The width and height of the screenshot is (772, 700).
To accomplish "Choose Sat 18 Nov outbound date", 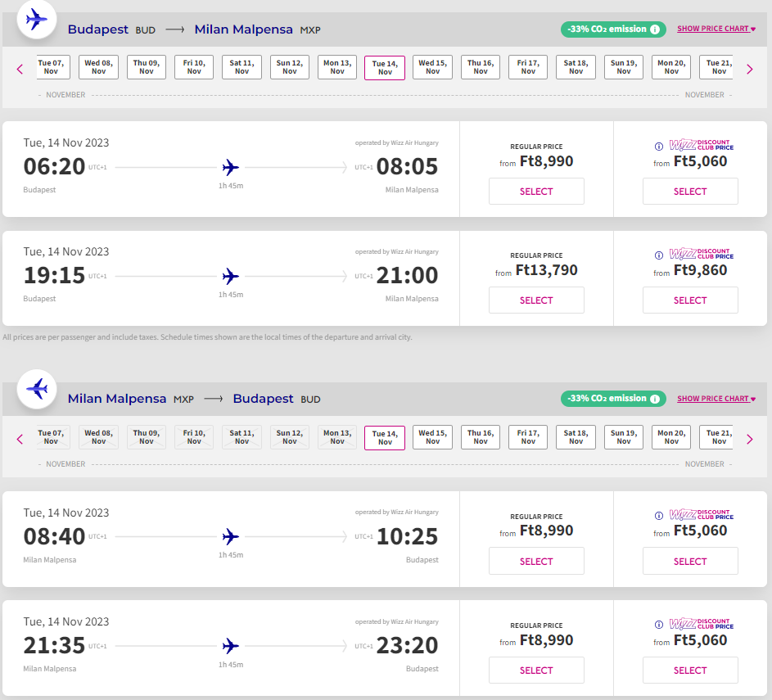I will 576,67.
